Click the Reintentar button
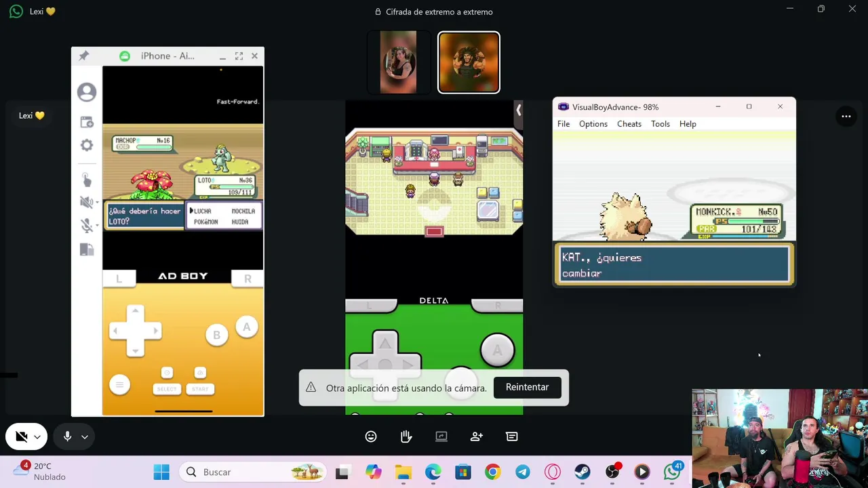The height and width of the screenshot is (488, 868). (527, 387)
